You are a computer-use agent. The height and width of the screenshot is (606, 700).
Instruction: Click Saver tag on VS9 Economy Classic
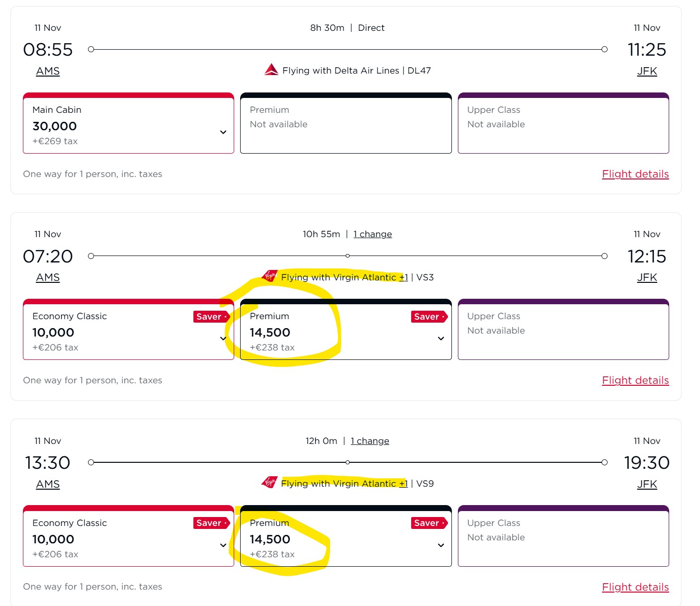click(x=211, y=523)
